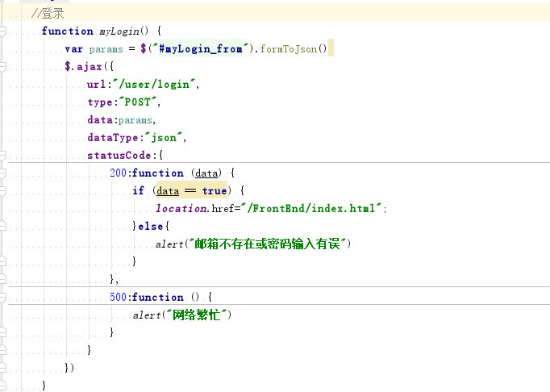This screenshot has width=550, height=392.
Task: Click the url property key
Action: point(97,84)
